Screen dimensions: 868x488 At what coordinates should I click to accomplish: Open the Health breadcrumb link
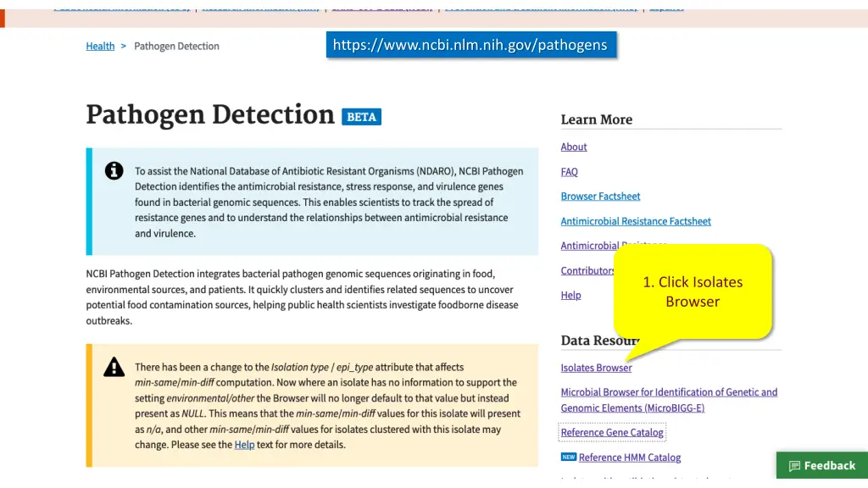(x=100, y=46)
